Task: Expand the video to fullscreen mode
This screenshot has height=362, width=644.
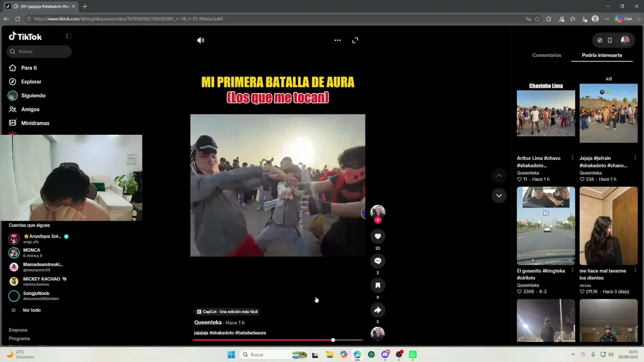Action: pyautogui.click(x=355, y=40)
